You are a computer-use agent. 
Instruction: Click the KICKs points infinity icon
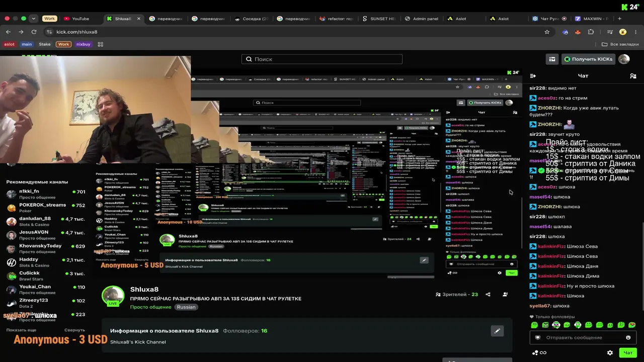click(539, 352)
